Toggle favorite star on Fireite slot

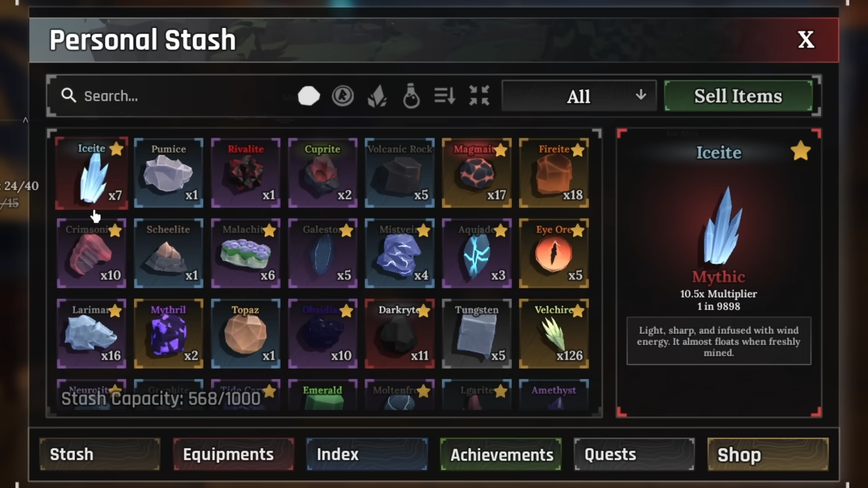[x=578, y=150]
